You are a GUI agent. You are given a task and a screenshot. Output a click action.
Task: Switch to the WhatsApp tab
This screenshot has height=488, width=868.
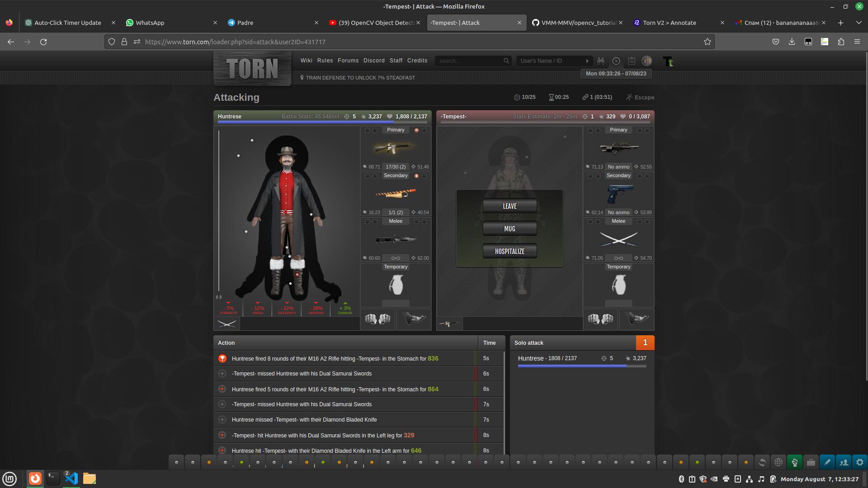(x=171, y=23)
